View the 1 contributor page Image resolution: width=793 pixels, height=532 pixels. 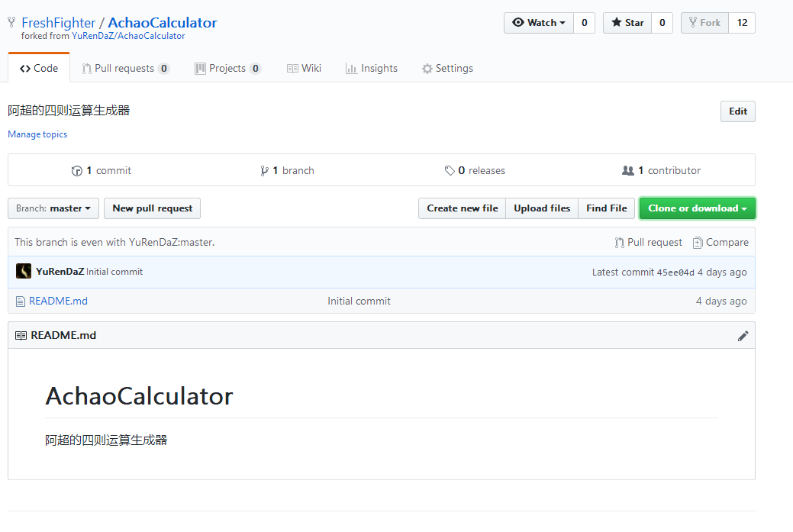(662, 170)
